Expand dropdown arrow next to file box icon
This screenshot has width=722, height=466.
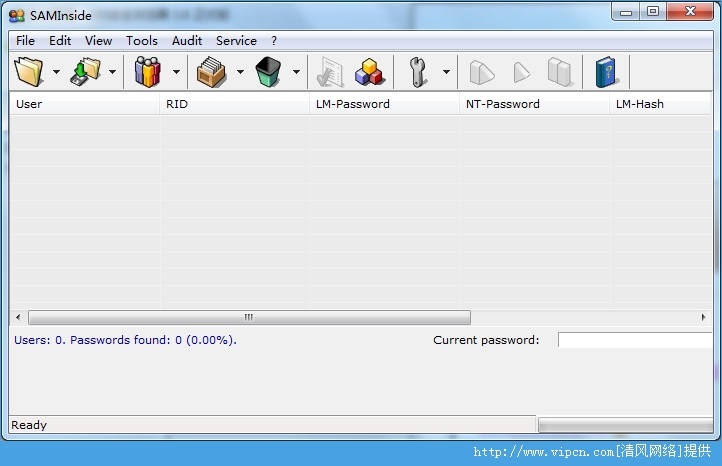240,72
